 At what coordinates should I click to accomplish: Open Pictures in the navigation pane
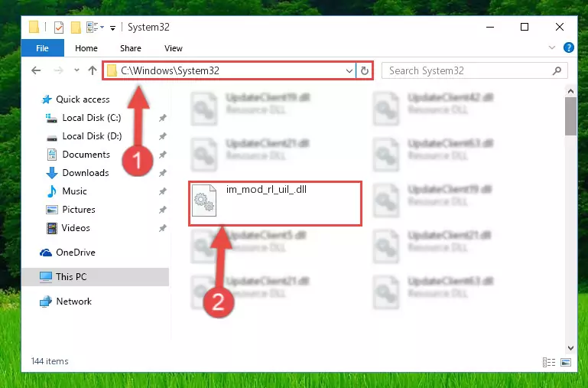79,210
